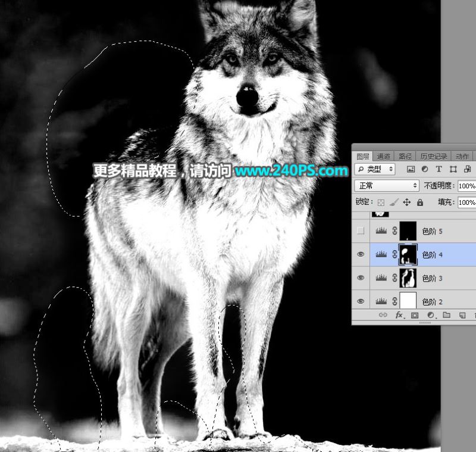Click the lock transparent pixels icon
Screen dimensions: 476x452
tap(381, 202)
